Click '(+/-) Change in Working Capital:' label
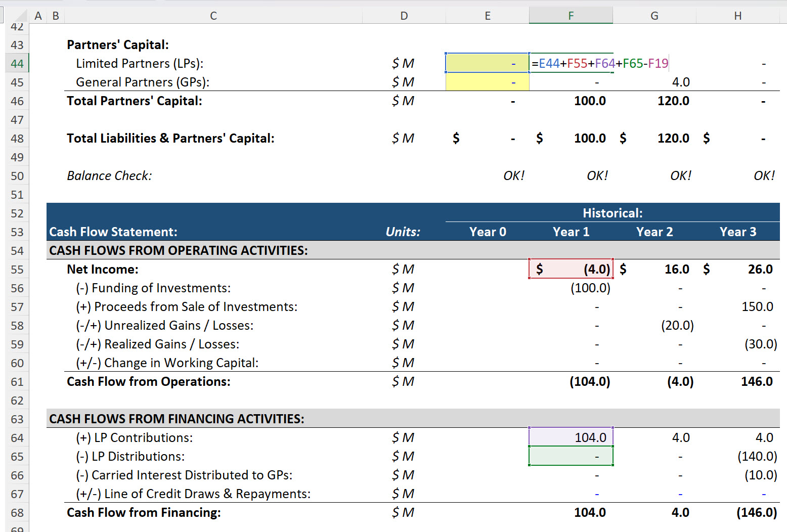Image resolution: width=787 pixels, height=532 pixels. point(167,363)
